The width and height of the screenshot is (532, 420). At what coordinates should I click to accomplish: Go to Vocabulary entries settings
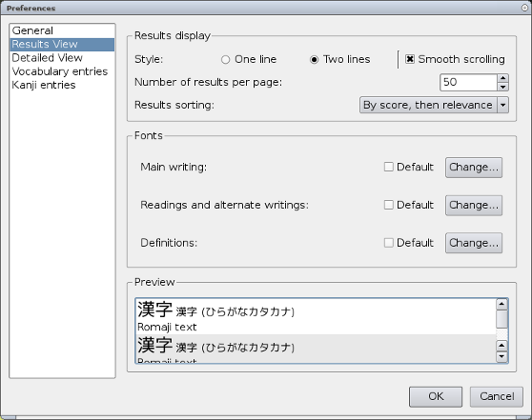[62, 71]
